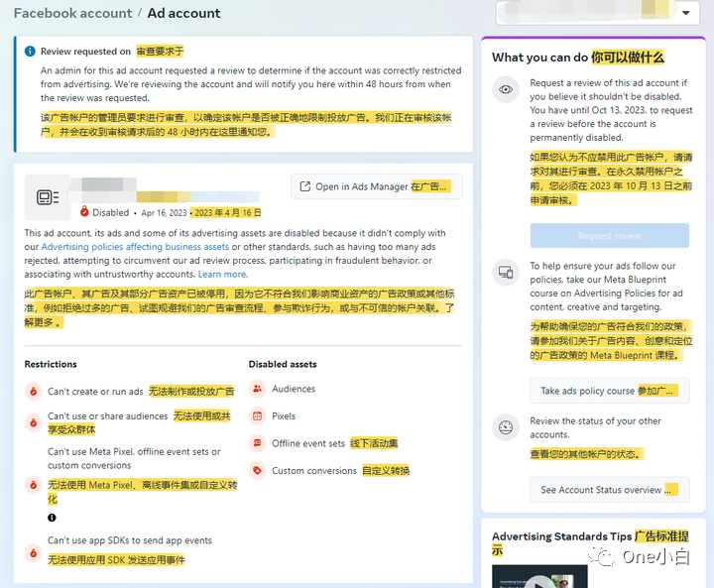Click the Audiences people icon
The image size is (714, 588).
257,389
